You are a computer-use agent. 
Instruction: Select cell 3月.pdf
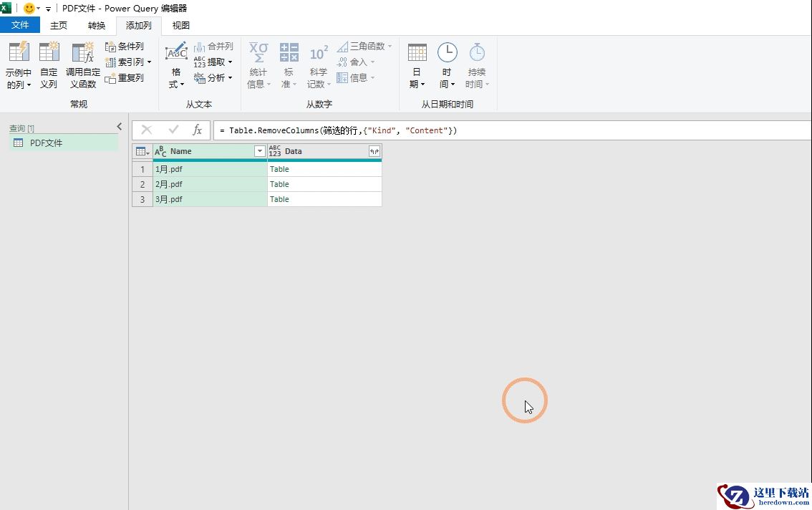coord(210,199)
